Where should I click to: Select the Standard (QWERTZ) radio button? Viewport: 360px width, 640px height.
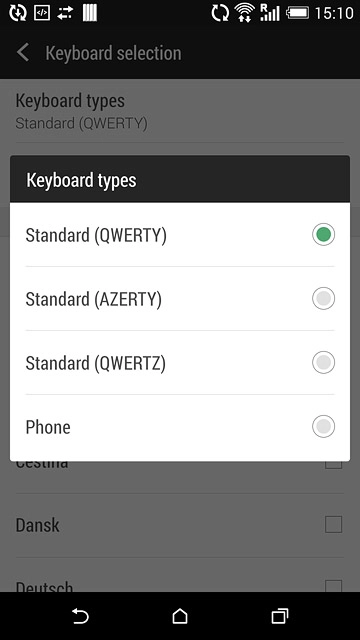[323, 362]
